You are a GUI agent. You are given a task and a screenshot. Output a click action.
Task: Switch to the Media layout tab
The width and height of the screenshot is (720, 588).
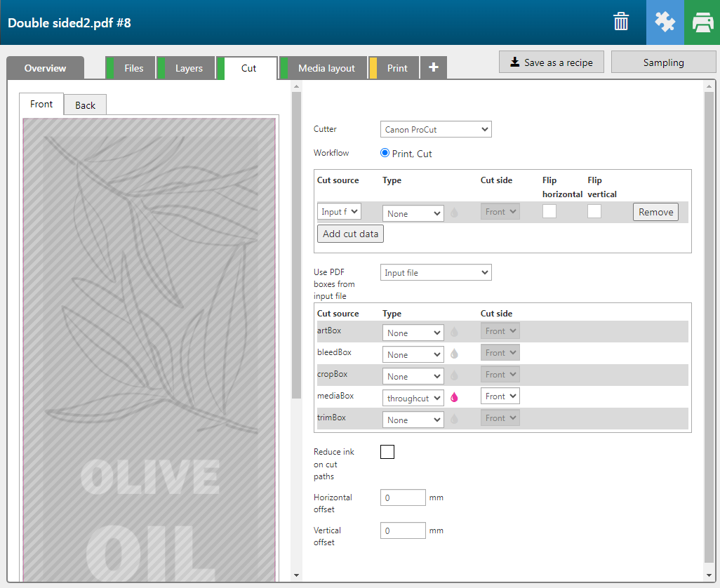click(x=326, y=68)
